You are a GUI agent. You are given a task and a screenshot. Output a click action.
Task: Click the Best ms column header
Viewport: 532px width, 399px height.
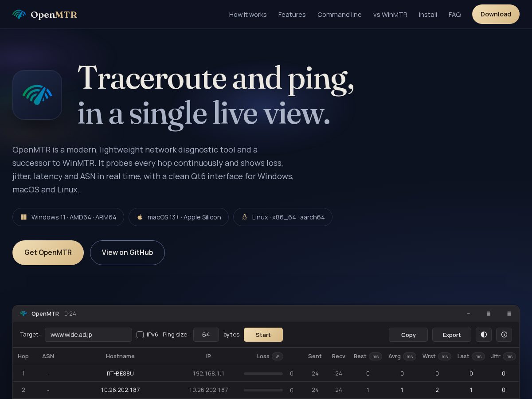click(x=368, y=356)
